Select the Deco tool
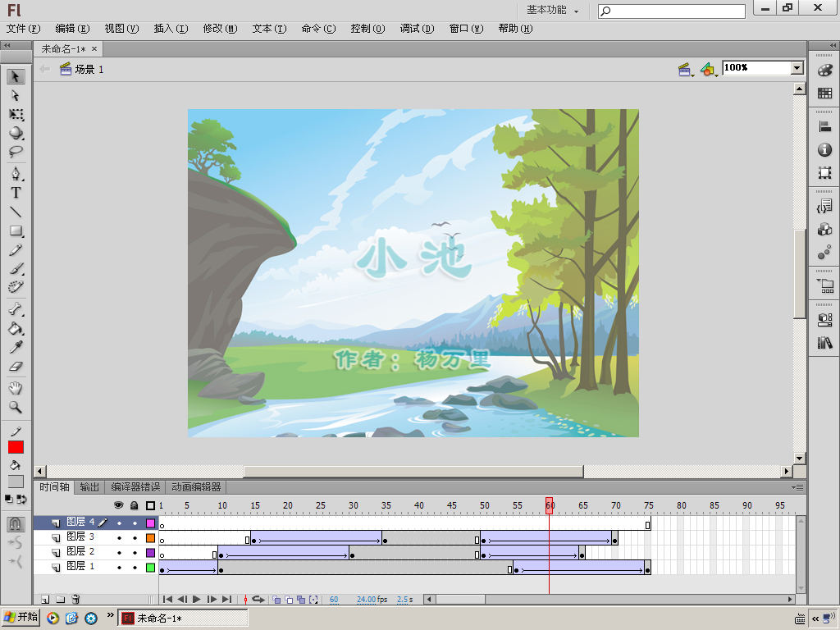 click(x=16, y=287)
